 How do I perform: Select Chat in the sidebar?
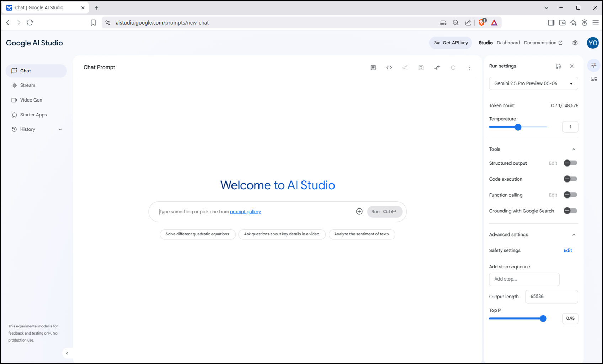tap(36, 71)
